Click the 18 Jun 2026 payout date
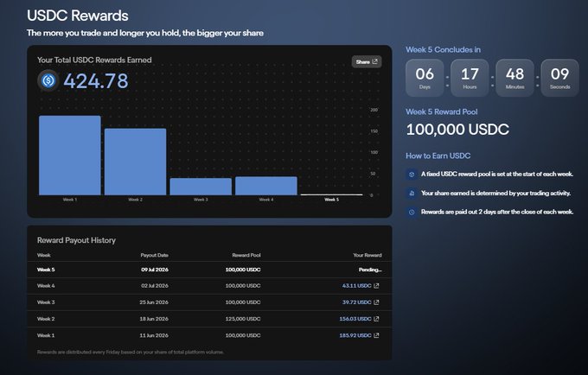Screen dimensions: 588x375 click(154, 319)
